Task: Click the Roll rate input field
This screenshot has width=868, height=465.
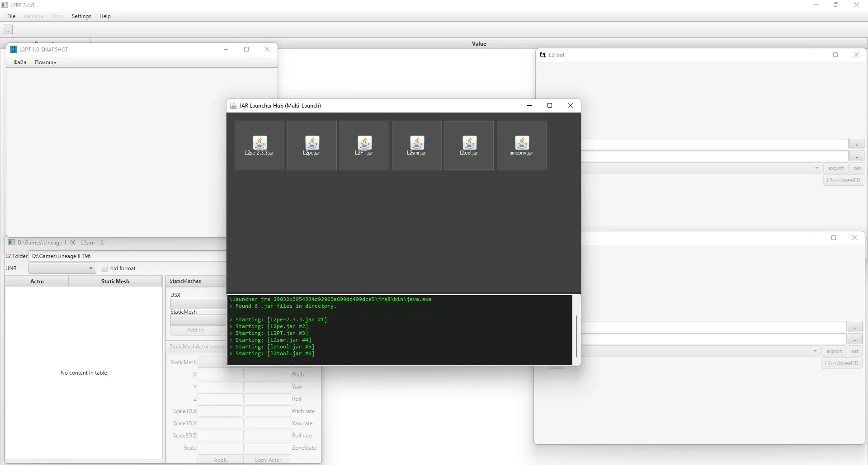Action: coord(268,436)
